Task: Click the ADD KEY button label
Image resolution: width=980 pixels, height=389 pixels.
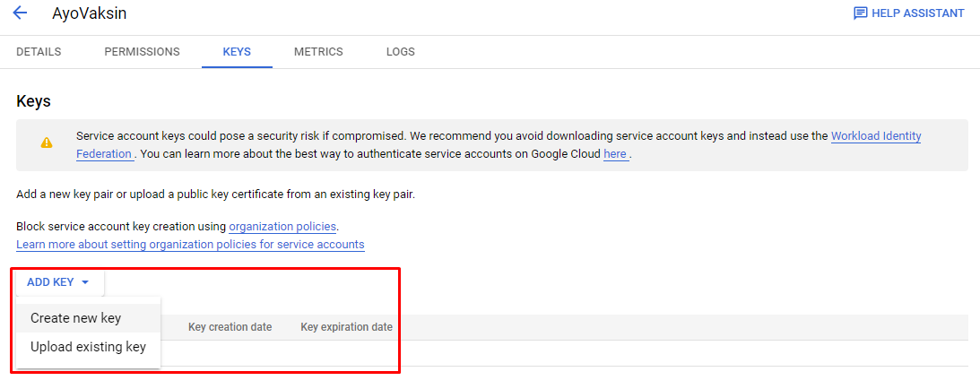Action: [50, 282]
